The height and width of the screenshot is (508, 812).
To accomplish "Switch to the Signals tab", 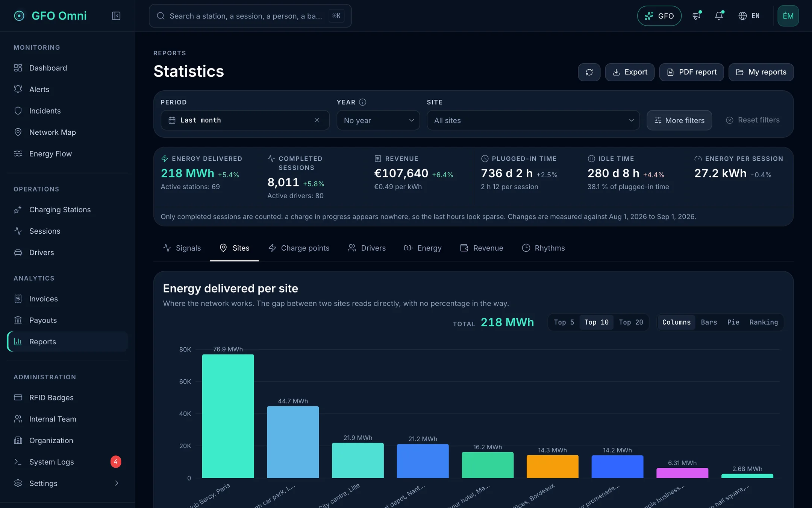I will pos(182,248).
